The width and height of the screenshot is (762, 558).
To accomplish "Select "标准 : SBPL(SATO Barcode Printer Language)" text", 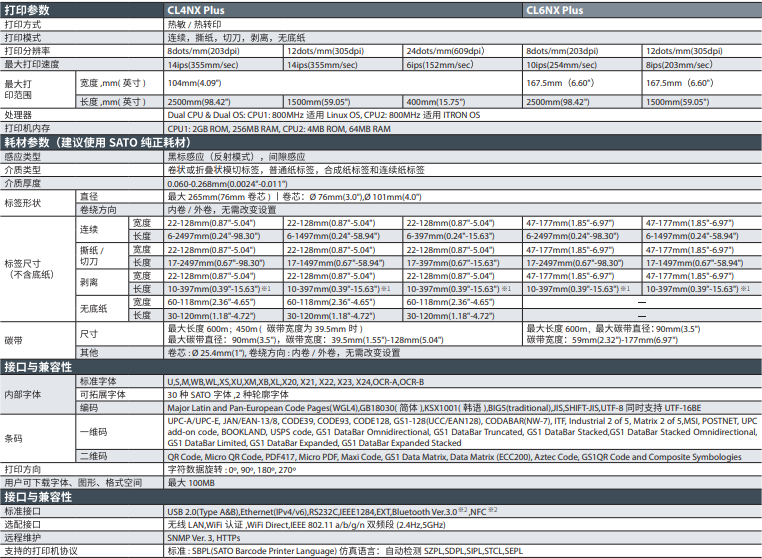I will (x=252, y=551).
